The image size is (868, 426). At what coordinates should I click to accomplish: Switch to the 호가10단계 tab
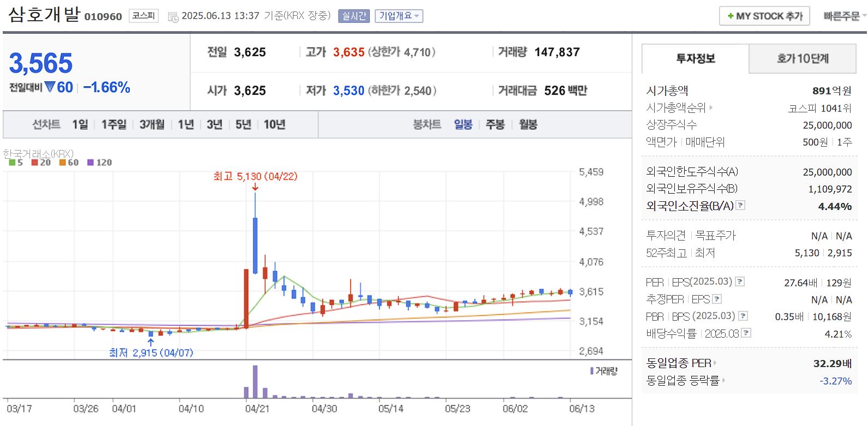803,58
